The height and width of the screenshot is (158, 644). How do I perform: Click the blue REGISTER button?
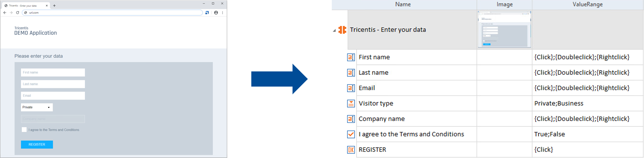[37, 144]
